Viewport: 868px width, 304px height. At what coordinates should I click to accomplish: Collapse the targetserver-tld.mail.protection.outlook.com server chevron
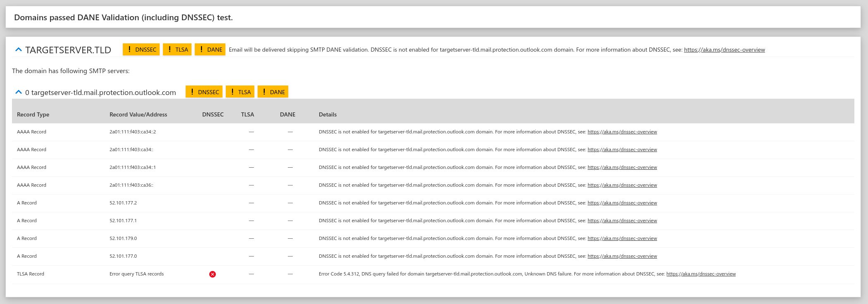(x=18, y=92)
